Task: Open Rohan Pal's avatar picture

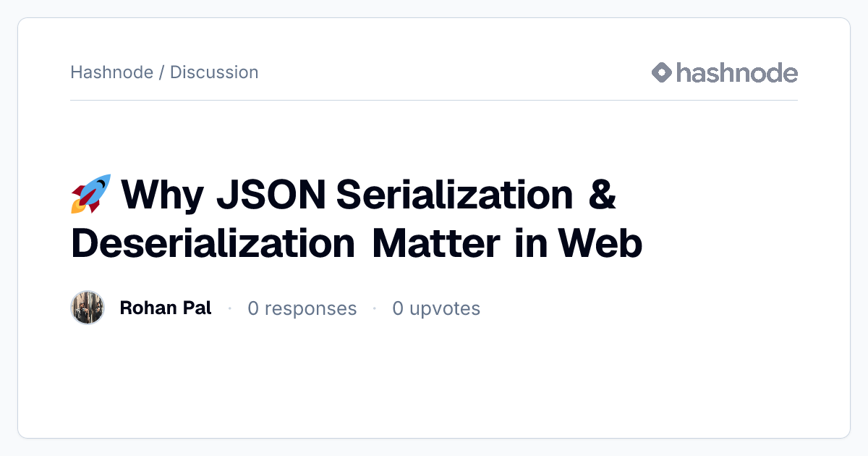Action: coord(88,308)
